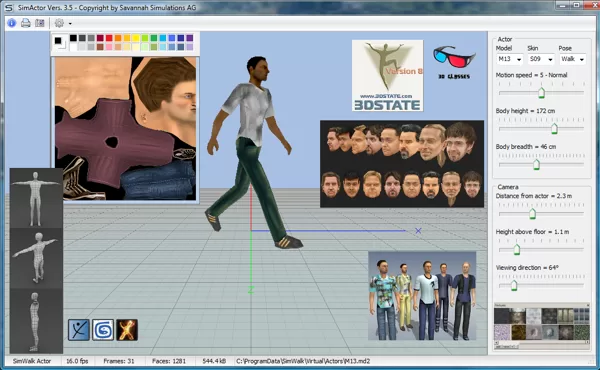This screenshot has width=600, height=370.
Task: Click the 'Camera' group box title
Action: [508, 187]
